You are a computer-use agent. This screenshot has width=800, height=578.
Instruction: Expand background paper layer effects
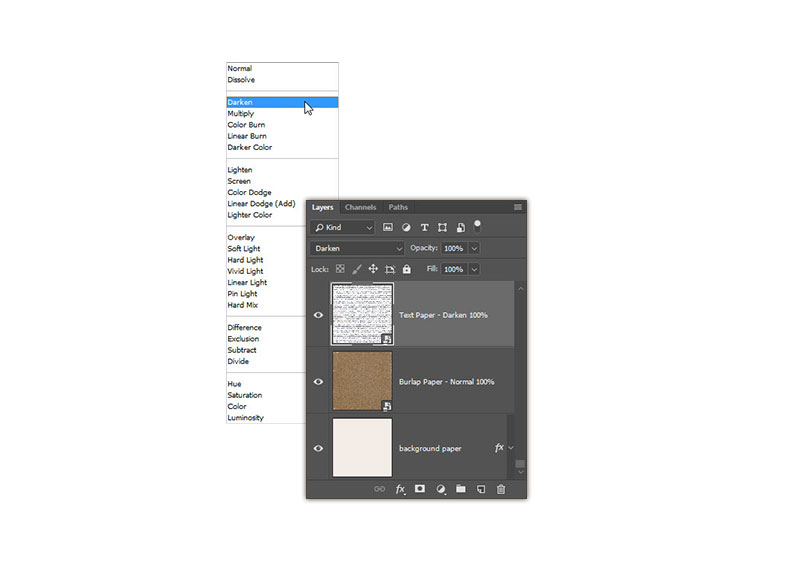(511, 448)
